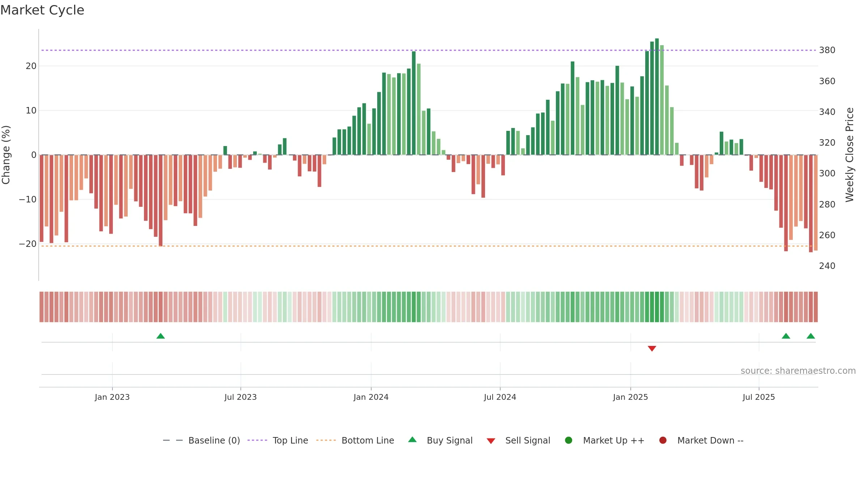Click the Jan 2025 axis label
This screenshot has width=868, height=488.
(630, 397)
